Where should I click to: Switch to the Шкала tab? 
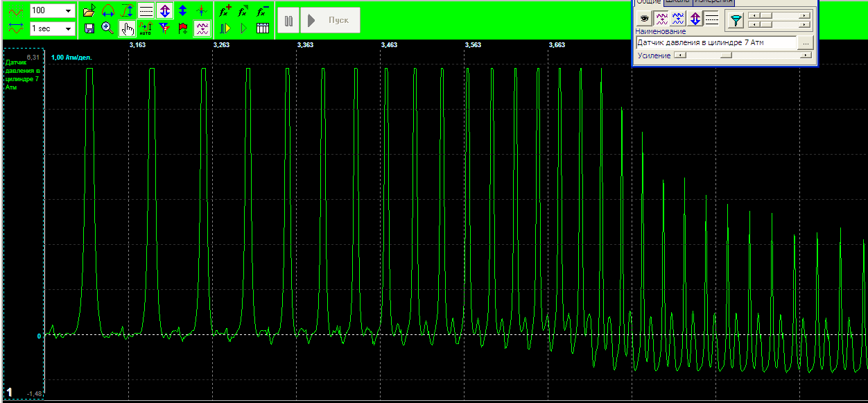(x=677, y=2)
